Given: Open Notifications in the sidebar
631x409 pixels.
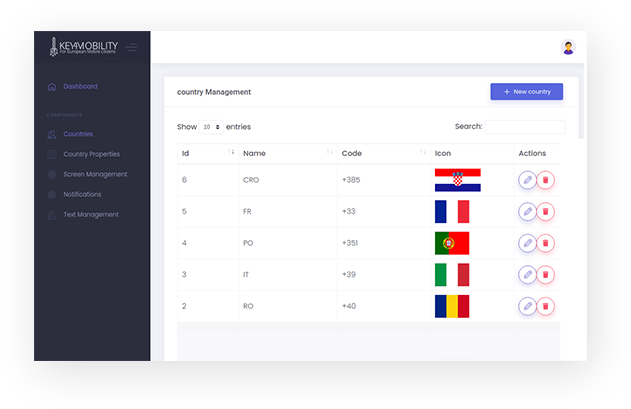Looking at the screenshot, I should click(x=82, y=194).
